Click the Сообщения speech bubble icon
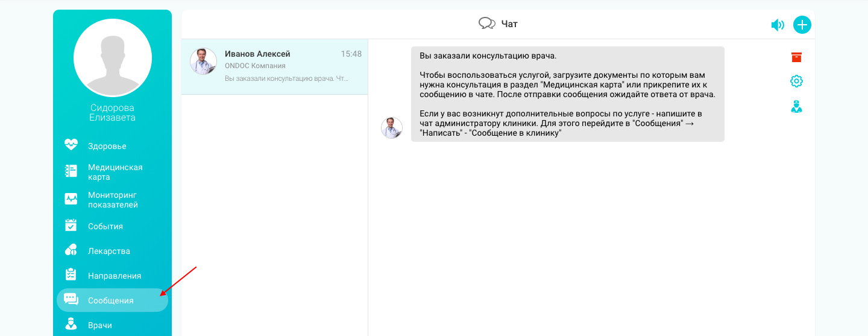Viewport: 868px width, 336px height. point(71,299)
